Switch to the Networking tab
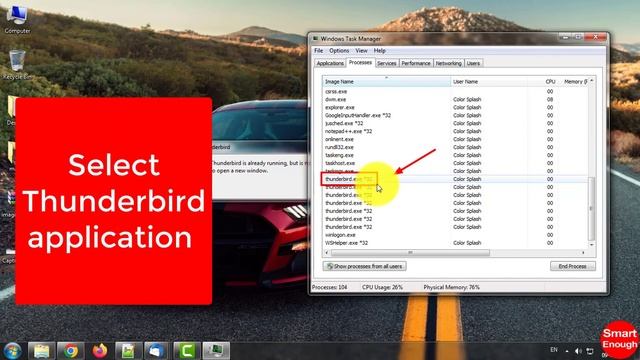Viewport: 640px width, 360px height. click(x=448, y=63)
